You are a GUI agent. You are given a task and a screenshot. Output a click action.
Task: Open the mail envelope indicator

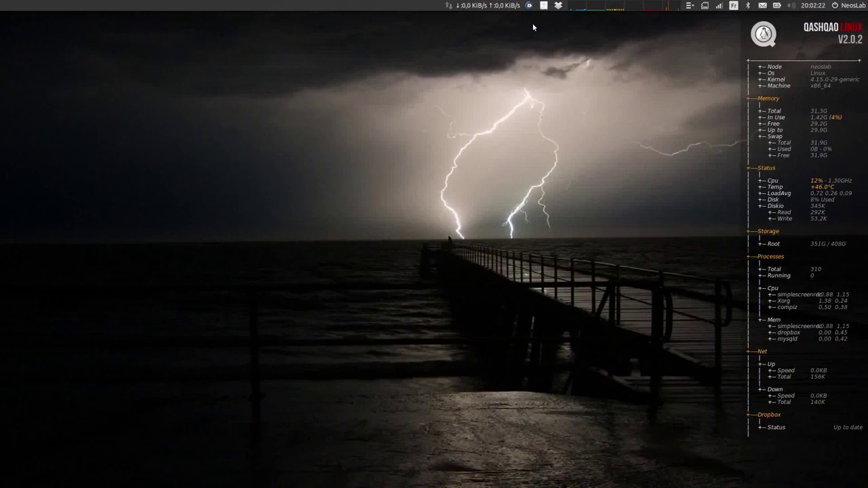tap(762, 5)
